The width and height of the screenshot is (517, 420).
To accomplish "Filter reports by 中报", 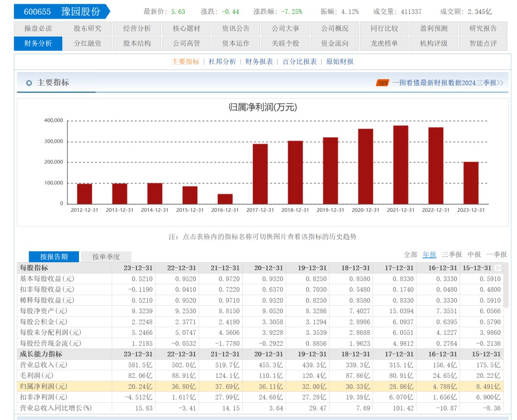I will click(x=474, y=254).
